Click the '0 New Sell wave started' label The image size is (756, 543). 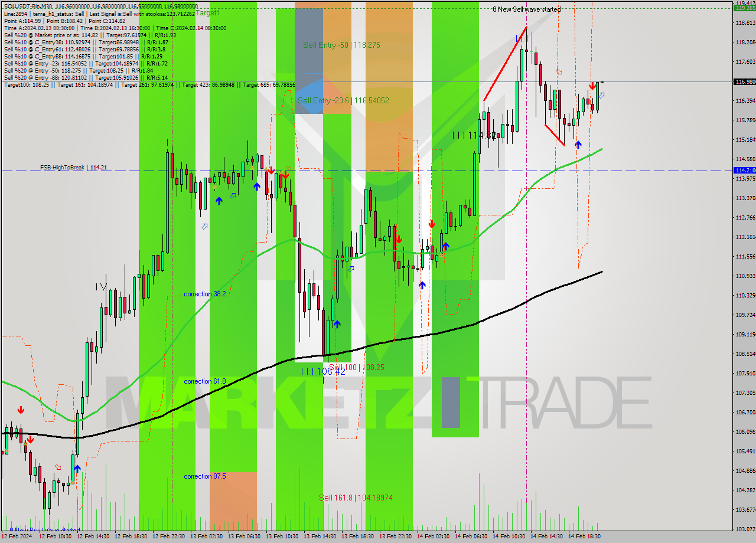527,9
